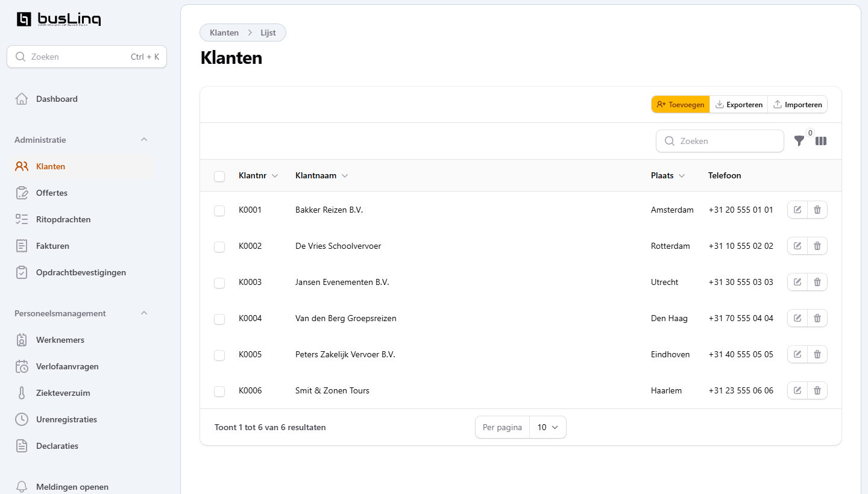Toggle column visibility with columns icon
This screenshot has width=868, height=494.
[x=821, y=141]
